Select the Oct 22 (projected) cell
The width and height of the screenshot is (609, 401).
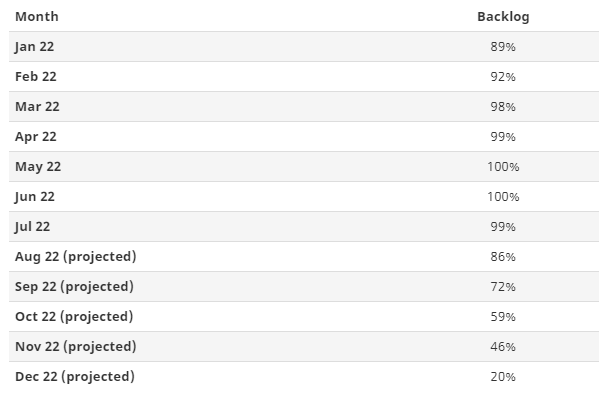point(74,316)
